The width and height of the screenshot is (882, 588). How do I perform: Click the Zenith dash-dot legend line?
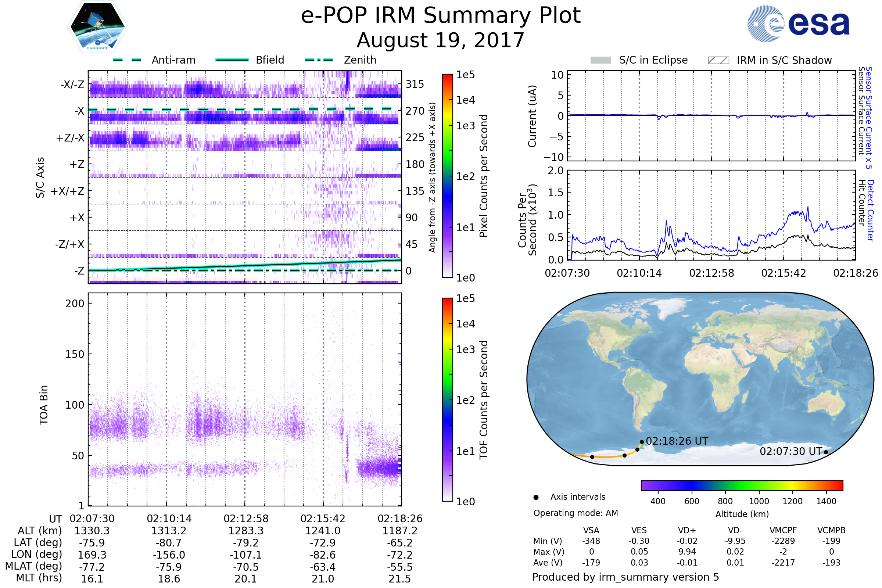(x=319, y=60)
